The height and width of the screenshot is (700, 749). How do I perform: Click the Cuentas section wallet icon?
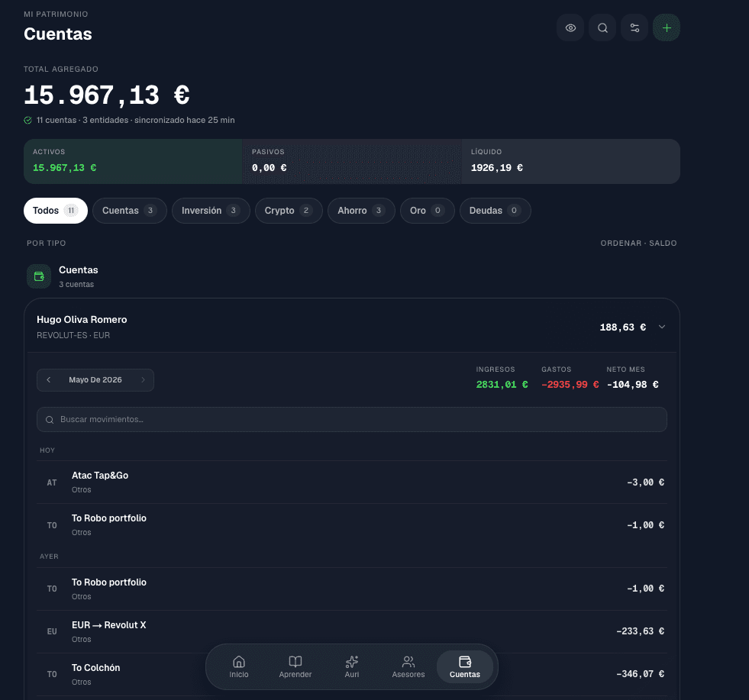[39, 276]
